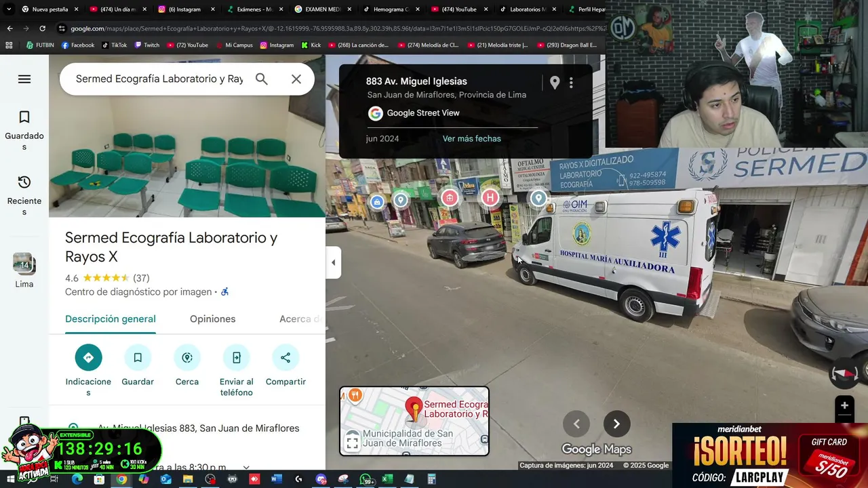Click the Sermed search text field
The image size is (868, 488).
tap(159, 79)
